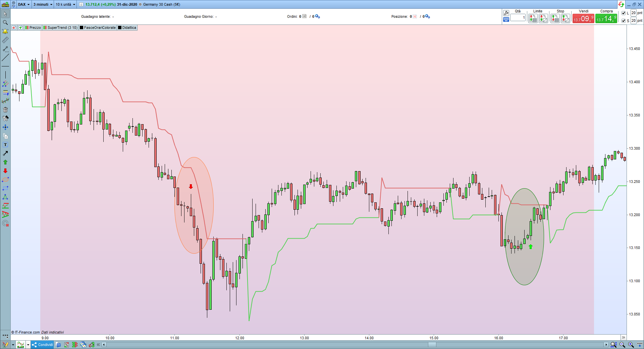
Task: Open the alert bell tool
Action: (x=5, y=31)
